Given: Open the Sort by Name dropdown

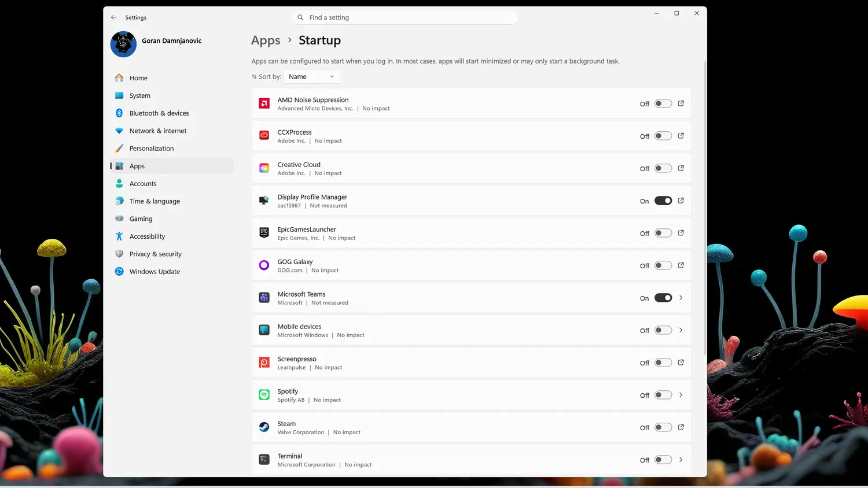Looking at the screenshot, I should pos(312,77).
